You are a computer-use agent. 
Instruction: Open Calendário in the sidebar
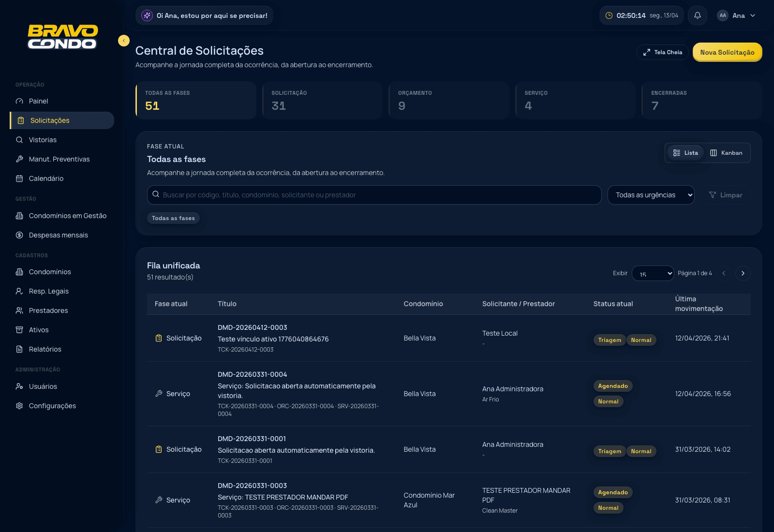click(x=46, y=178)
